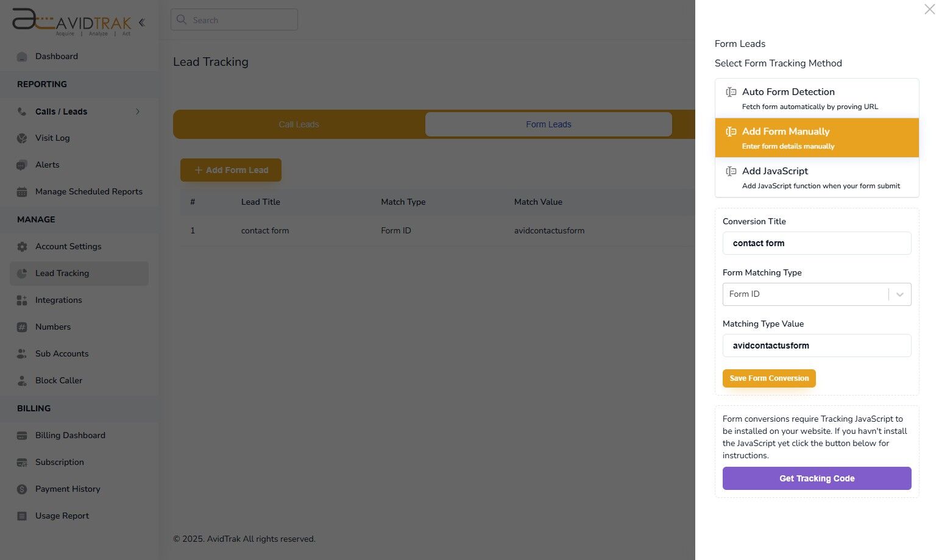The image size is (939, 560).
Task: Click the Integrations grid icon
Action: [x=22, y=300]
